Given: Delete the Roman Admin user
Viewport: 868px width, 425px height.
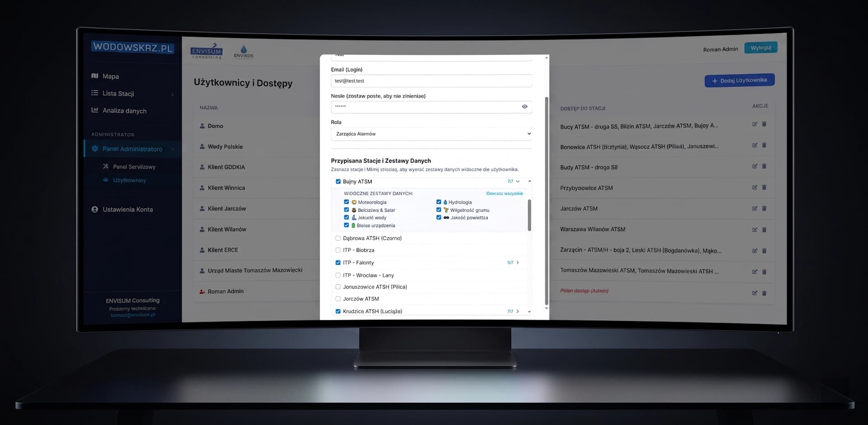Looking at the screenshot, I should tap(764, 293).
